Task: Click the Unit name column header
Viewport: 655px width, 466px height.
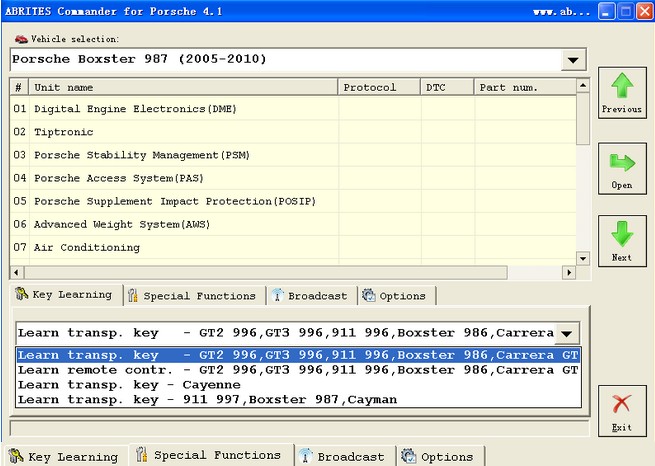Action: tap(183, 87)
